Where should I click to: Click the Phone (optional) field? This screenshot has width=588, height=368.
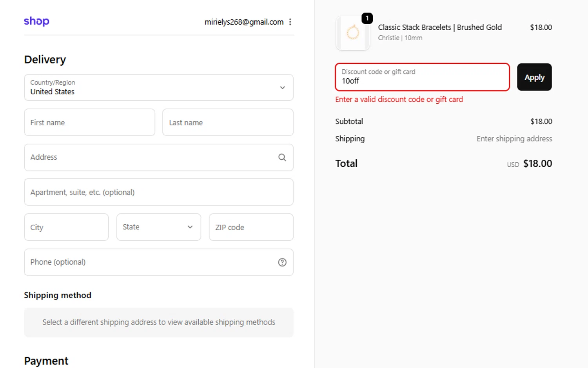coord(159,262)
